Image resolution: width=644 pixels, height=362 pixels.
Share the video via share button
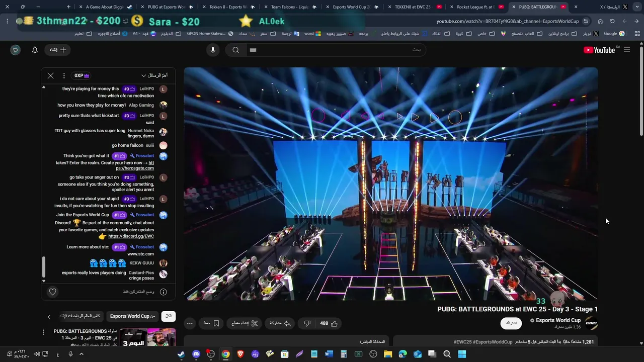pos(280,323)
